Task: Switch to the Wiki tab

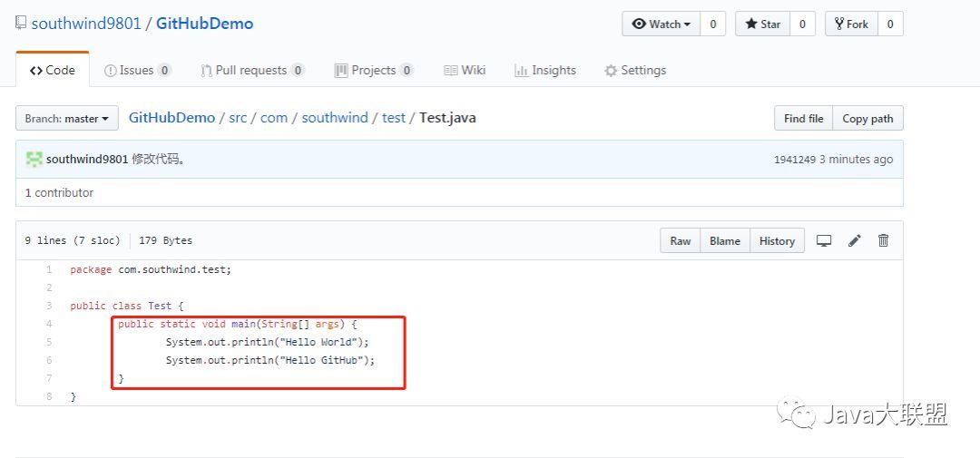Action: [x=465, y=70]
